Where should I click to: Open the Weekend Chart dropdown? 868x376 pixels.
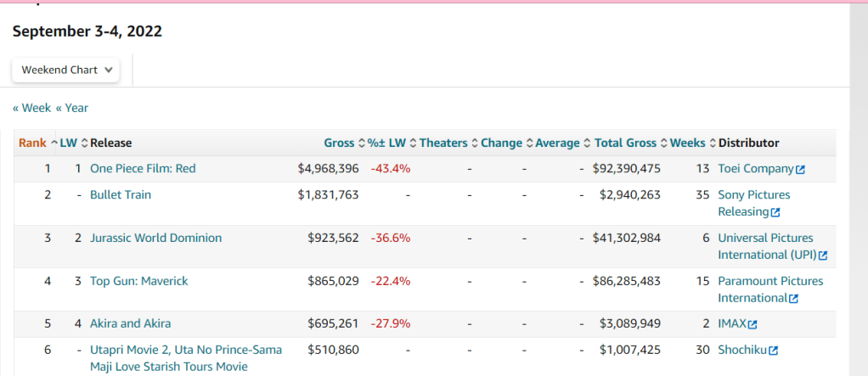click(x=66, y=70)
